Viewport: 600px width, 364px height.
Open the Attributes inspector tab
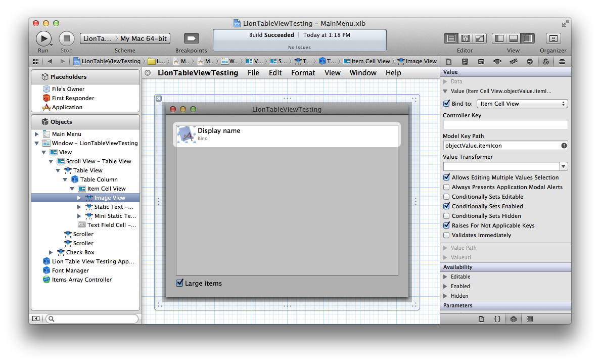(x=497, y=62)
